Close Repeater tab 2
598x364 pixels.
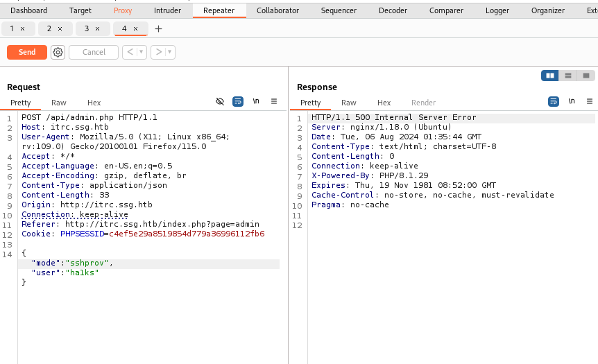(60, 28)
